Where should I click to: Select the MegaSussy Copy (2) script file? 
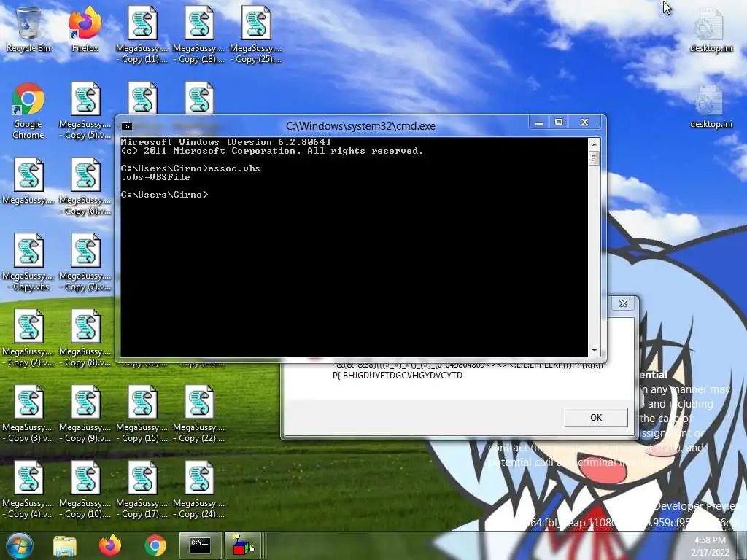tap(28, 338)
